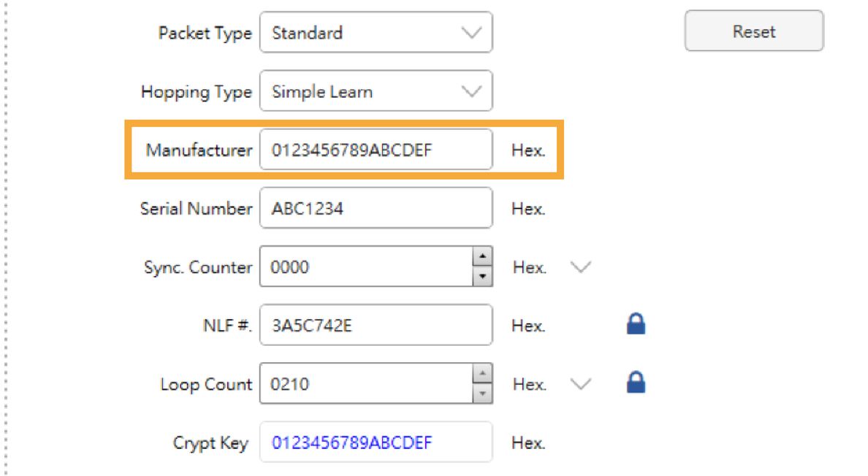The image size is (868, 476).
Task: Focus the Manufacturer hex input field
Action: pos(376,150)
